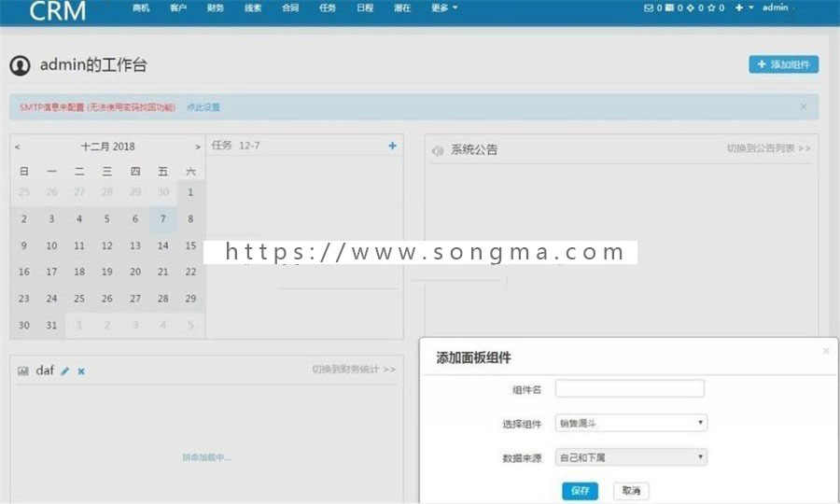Image resolution: width=840 pixels, height=504 pixels.
Task: Select date 11 in calendar
Action: (x=79, y=245)
